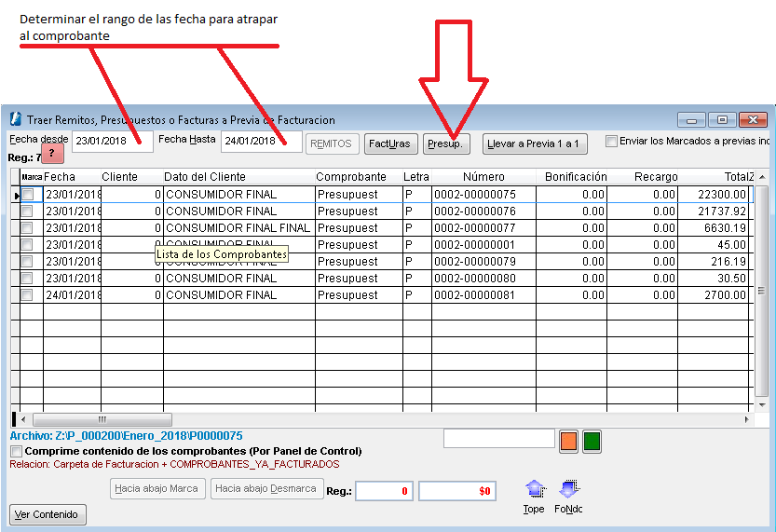Open Ver Contenido
The width and height of the screenshot is (776, 532).
[48, 514]
